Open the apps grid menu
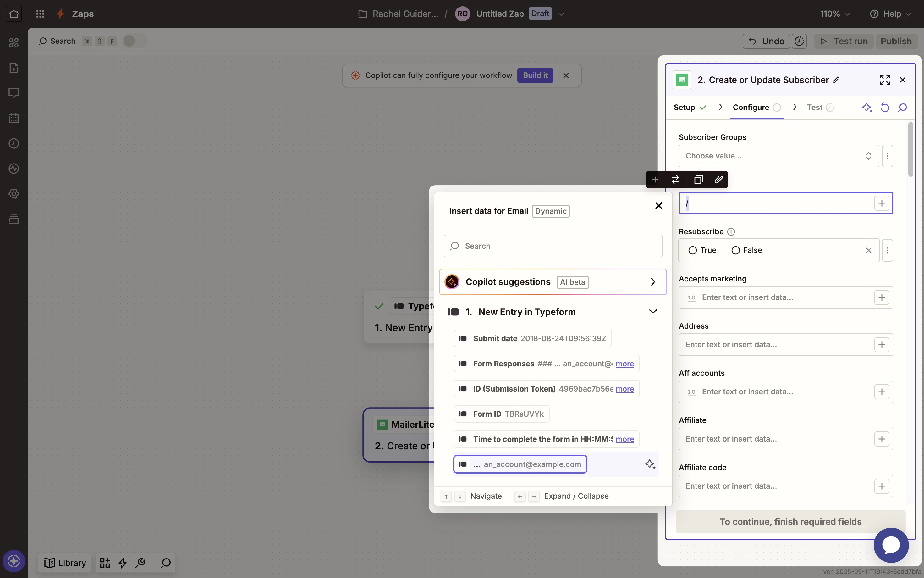 [40, 14]
